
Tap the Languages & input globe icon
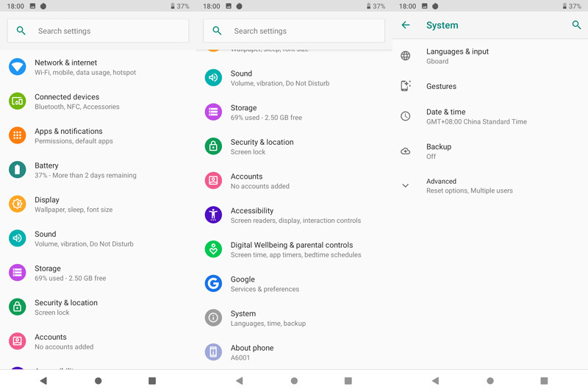point(406,56)
